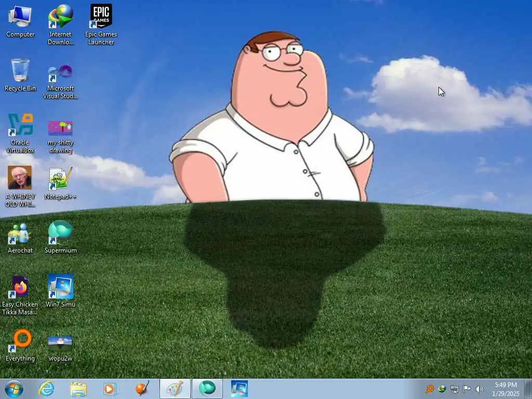Select the Oracle VirtualBox shortcut

pos(20,133)
